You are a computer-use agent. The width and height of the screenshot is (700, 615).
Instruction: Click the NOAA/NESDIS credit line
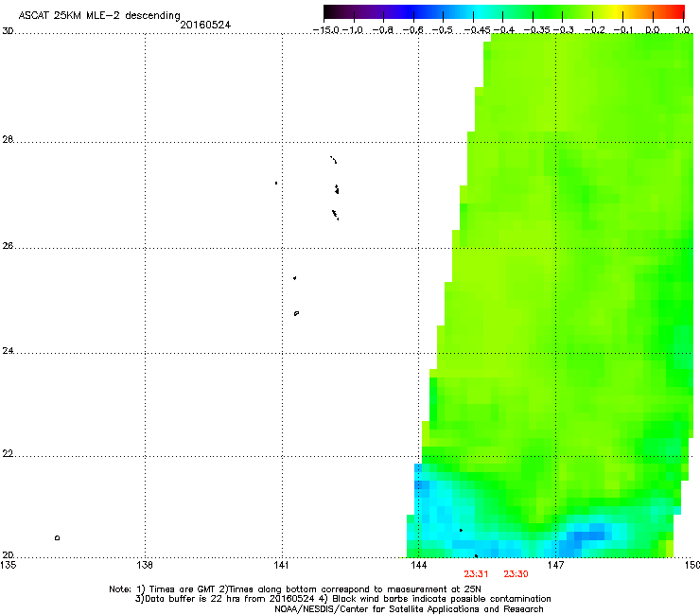tap(409, 609)
